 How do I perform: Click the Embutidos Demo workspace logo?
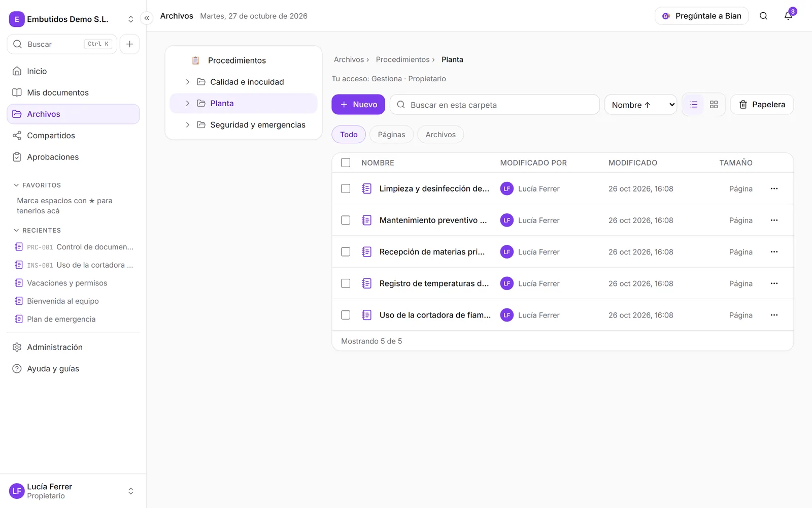[17, 19]
